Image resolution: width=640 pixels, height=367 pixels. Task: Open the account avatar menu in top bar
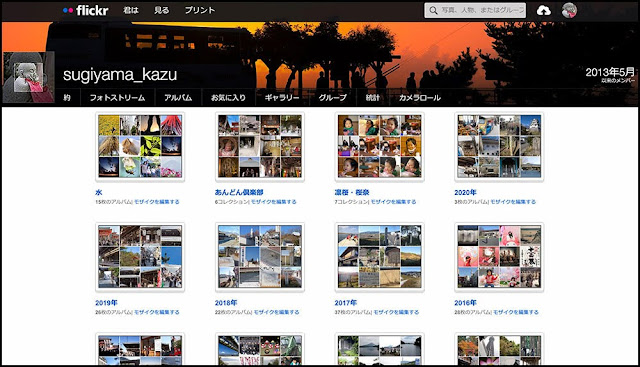(x=569, y=11)
